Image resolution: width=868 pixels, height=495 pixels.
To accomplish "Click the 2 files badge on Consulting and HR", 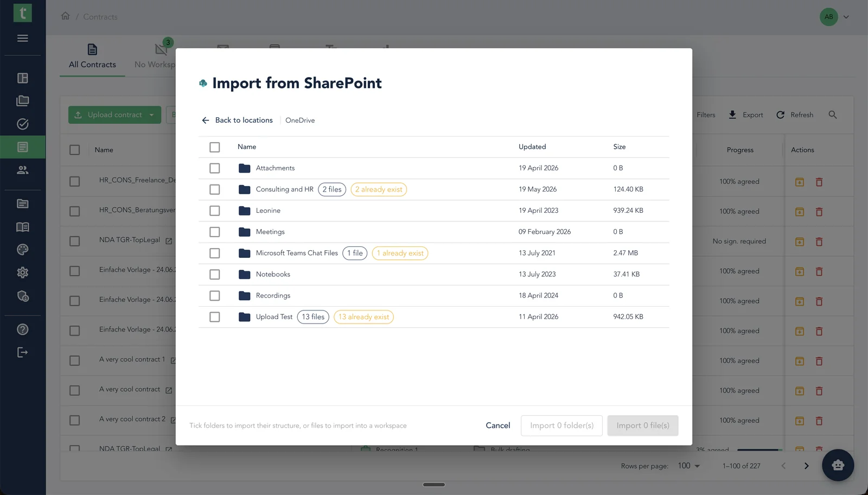I will (x=332, y=189).
